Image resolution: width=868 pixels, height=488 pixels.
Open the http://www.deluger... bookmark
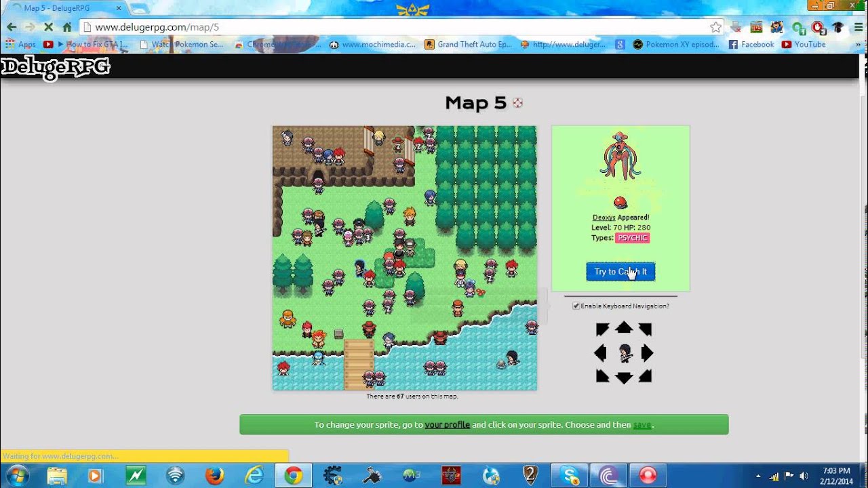tap(564, 44)
